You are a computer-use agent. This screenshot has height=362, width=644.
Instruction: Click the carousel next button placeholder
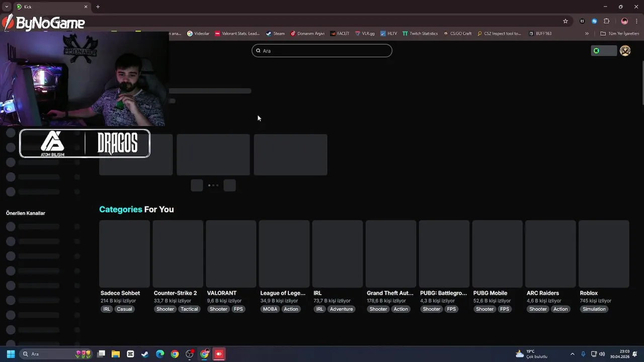pos(229,186)
